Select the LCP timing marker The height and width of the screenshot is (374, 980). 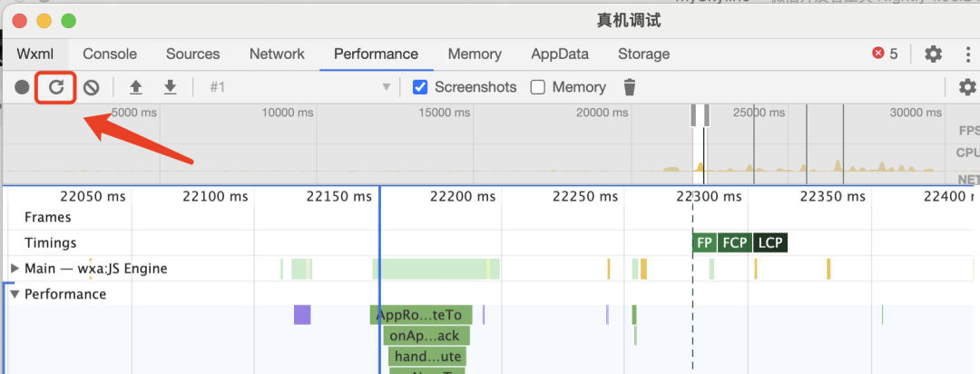(x=770, y=242)
